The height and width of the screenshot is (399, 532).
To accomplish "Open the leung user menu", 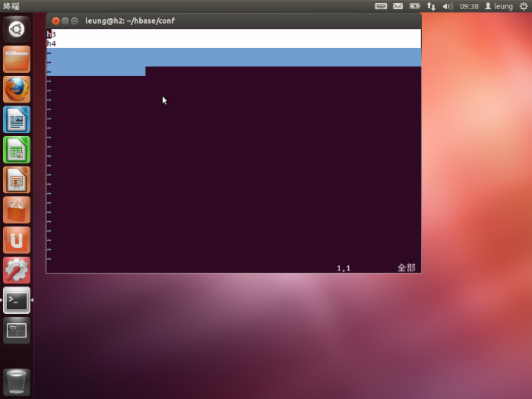I will [x=499, y=6].
